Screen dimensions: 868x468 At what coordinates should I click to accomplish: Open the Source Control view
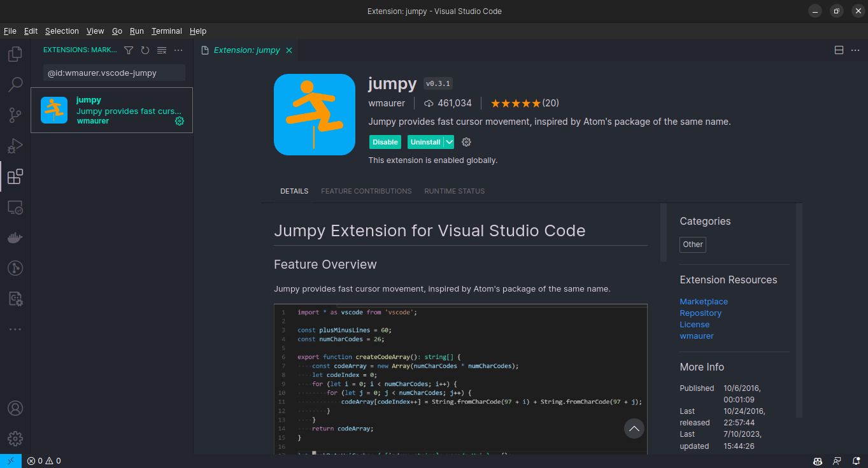pyautogui.click(x=15, y=115)
